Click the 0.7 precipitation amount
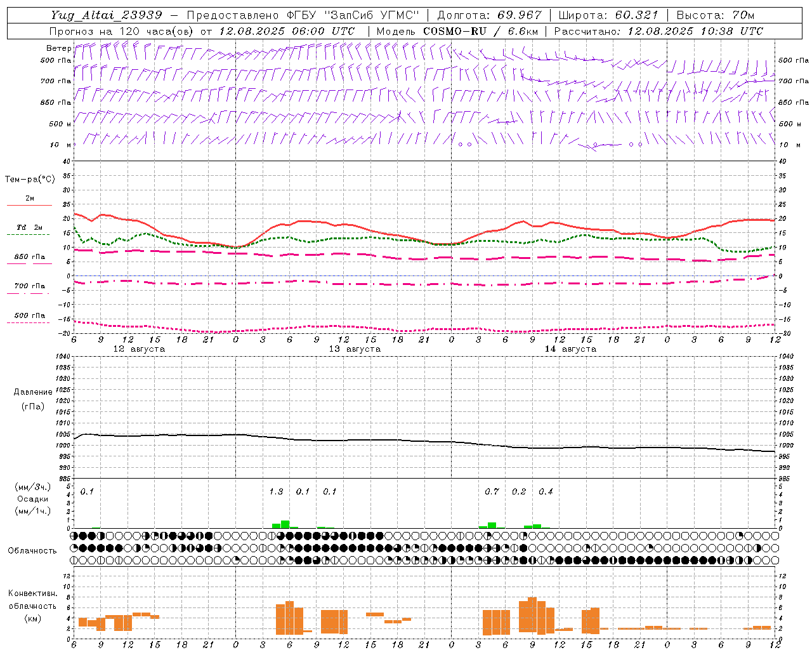 point(492,492)
